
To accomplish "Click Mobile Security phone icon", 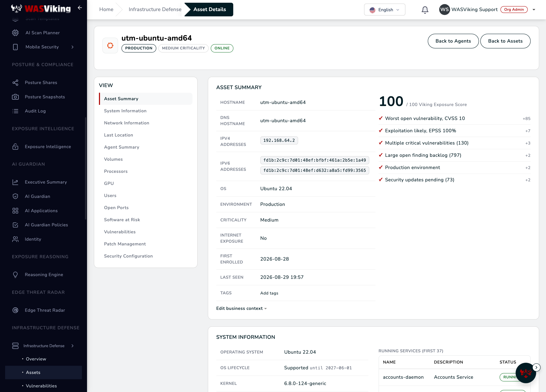I will coord(15,47).
